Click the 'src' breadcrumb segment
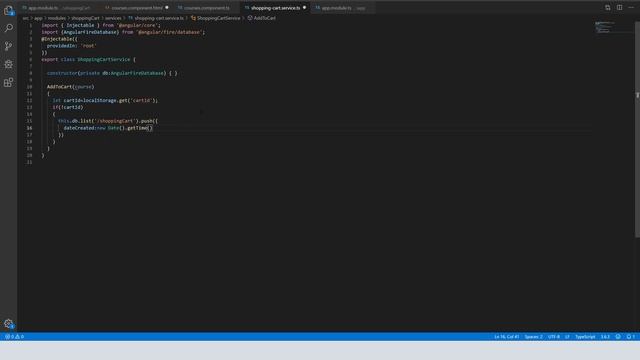The height and width of the screenshot is (360, 640). 26,18
